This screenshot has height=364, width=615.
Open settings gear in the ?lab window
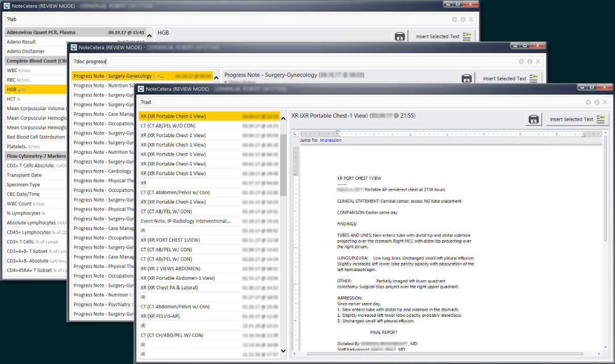455,19
